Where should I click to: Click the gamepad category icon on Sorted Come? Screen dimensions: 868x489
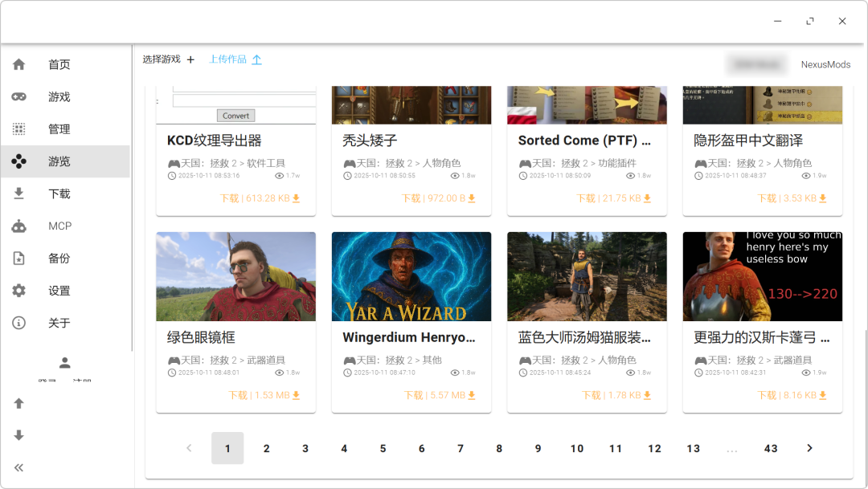525,164
